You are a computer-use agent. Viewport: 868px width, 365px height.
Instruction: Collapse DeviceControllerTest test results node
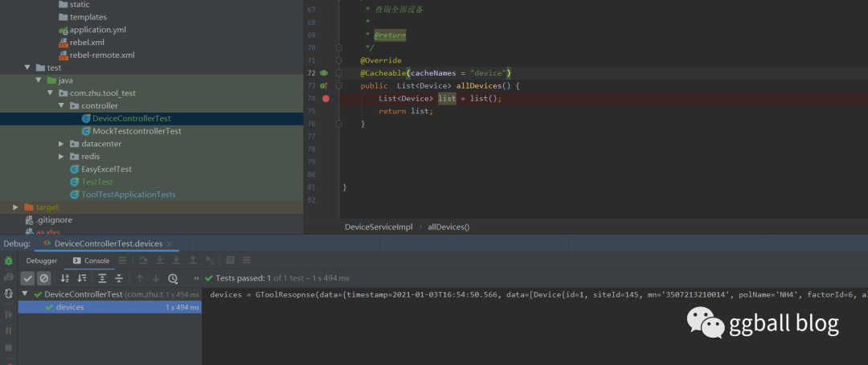click(x=25, y=294)
